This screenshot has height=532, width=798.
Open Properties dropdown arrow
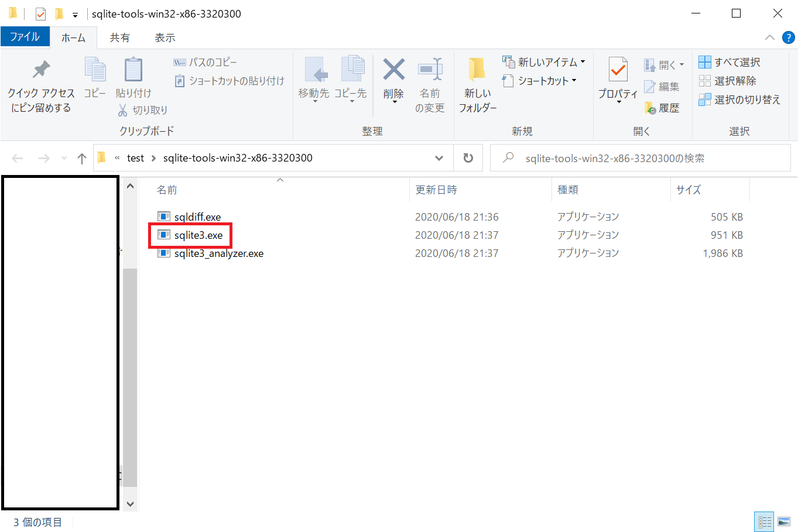[x=618, y=102]
